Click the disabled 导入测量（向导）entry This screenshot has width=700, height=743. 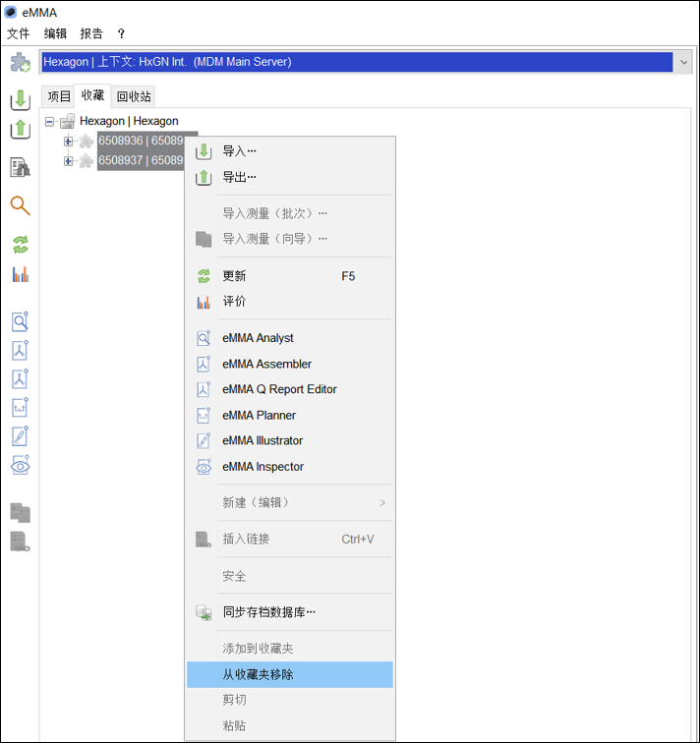[290, 239]
